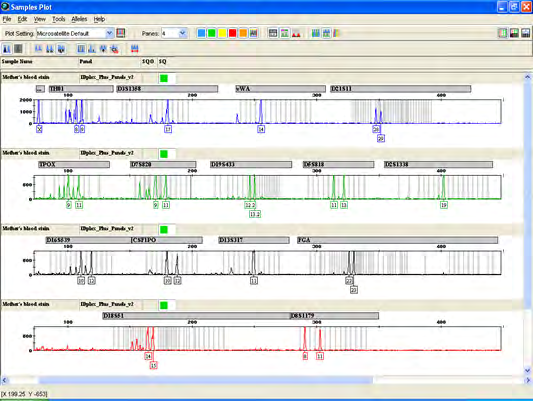Image resolution: width=533 pixels, height=401 pixels.
Task: Click the axis scale icon with single peak
Action: pyautogui.click(x=92, y=49)
